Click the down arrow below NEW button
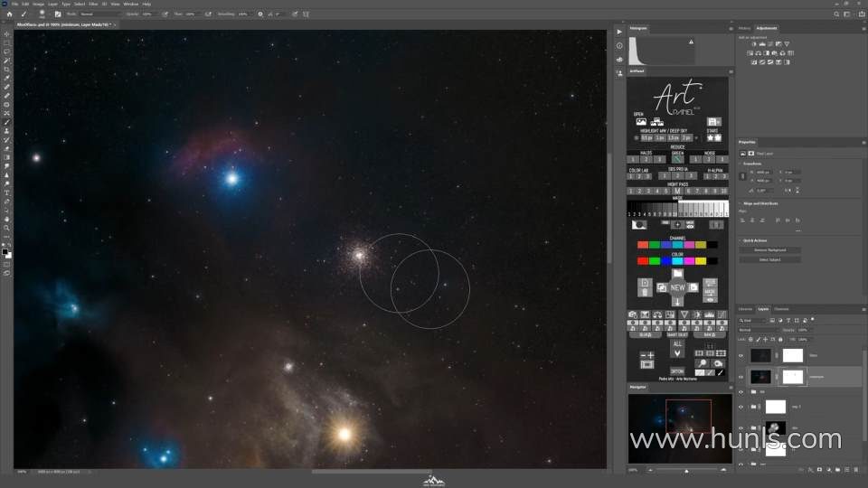This screenshot has height=488, width=868. pyautogui.click(x=677, y=302)
